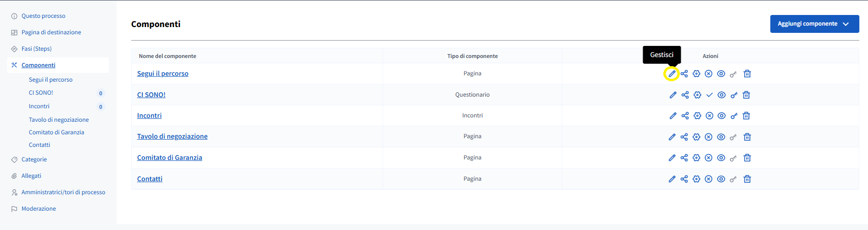The height and width of the screenshot is (230, 868).
Task: Select CI SONO! in sidebar submenu
Action: tap(41, 93)
